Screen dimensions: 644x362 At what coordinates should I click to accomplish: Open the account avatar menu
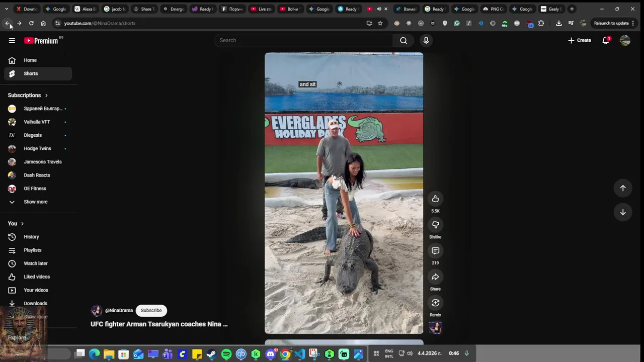pos(625,40)
